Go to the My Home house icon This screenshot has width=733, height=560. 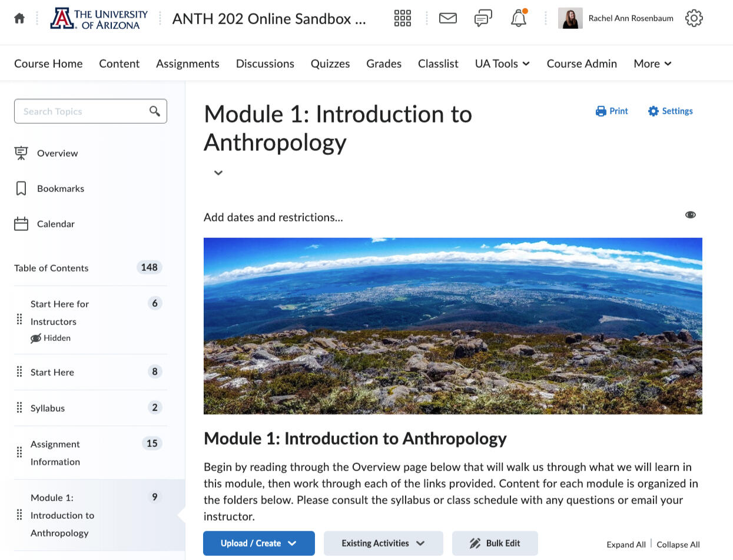[x=19, y=18]
